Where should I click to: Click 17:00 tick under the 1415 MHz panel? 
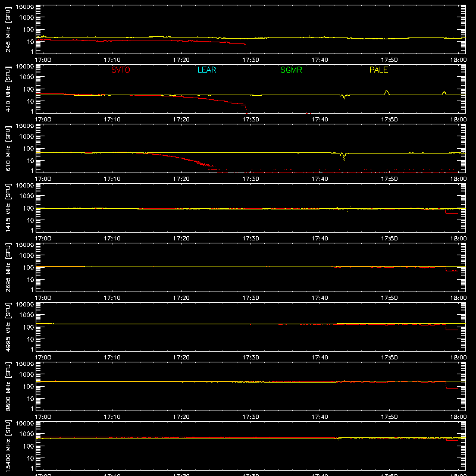pyautogui.click(x=43, y=239)
